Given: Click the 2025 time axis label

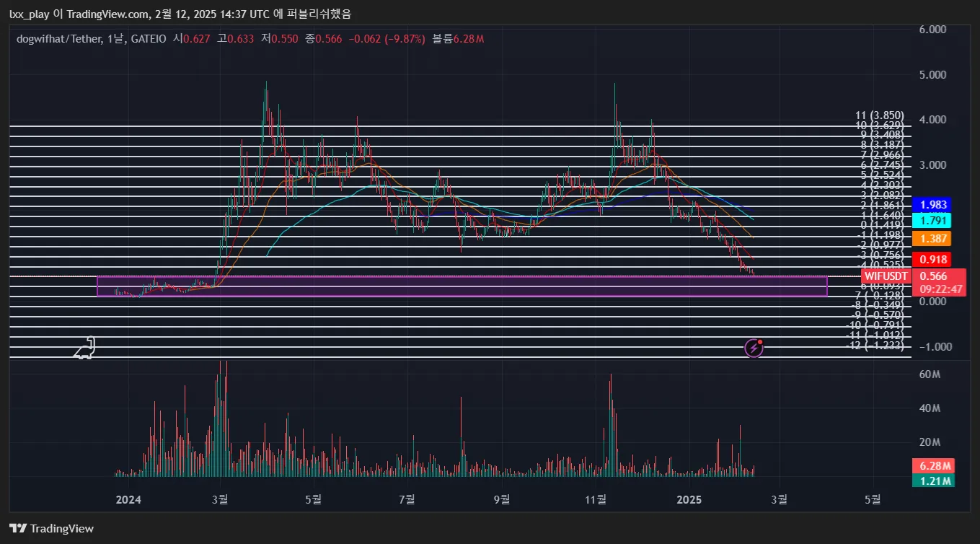Looking at the screenshot, I should click(689, 499).
